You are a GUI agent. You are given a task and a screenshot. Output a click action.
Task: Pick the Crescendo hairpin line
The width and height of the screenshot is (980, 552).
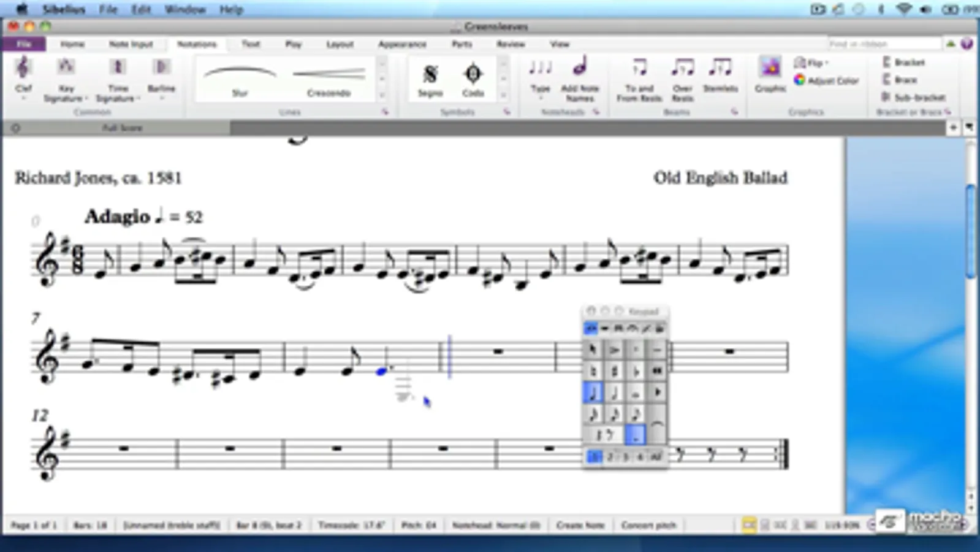[x=329, y=79]
